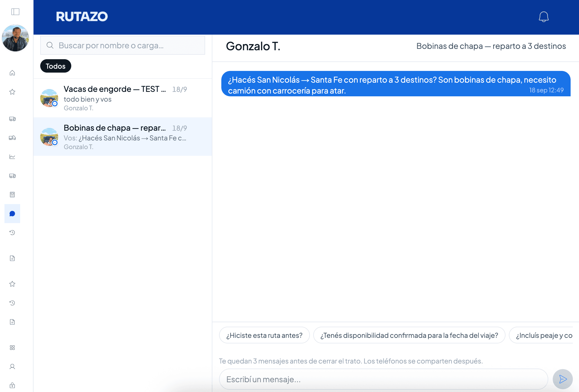Image resolution: width=579 pixels, height=392 pixels.
Task: Click the sent blue message bubble
Action: (396, 83)
